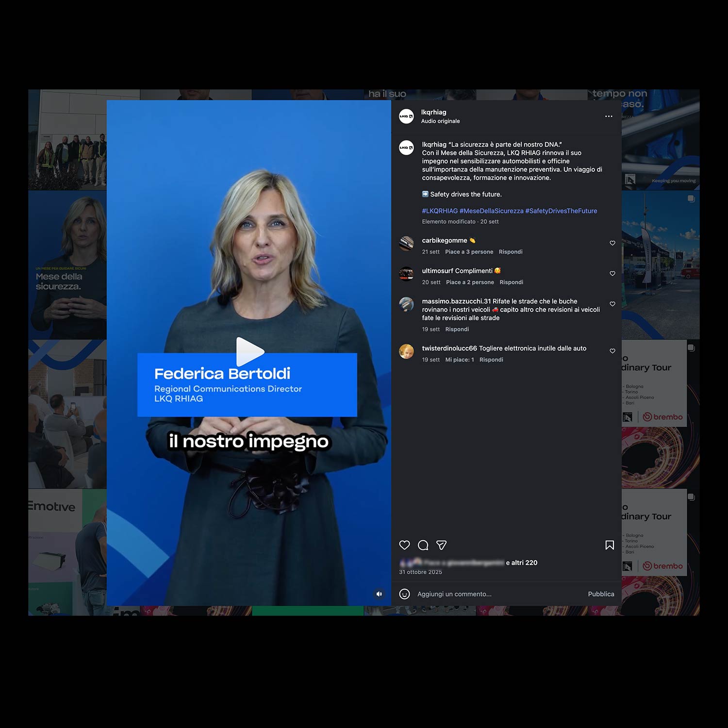
Task: Click the '20 sett' timestamp on ultimosurf's comment
Action: tap(431, 282)
